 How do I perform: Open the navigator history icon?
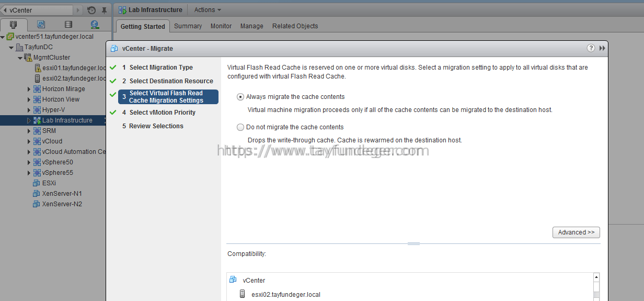91,10
